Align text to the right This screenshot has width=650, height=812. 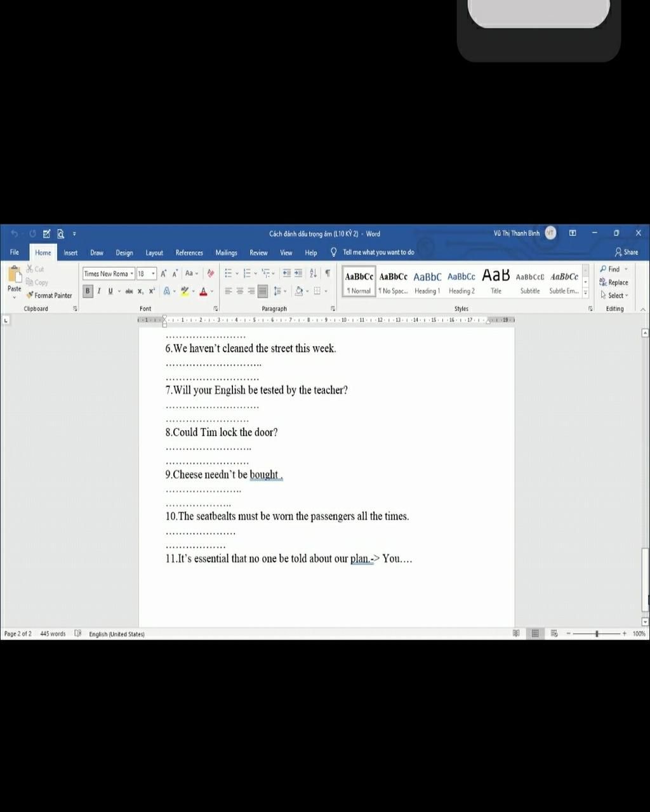pos(251,291)
